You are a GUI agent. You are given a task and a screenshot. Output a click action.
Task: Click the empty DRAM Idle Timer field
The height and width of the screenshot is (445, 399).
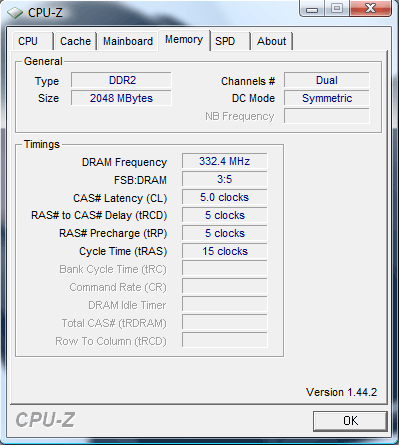coord(225,305)
